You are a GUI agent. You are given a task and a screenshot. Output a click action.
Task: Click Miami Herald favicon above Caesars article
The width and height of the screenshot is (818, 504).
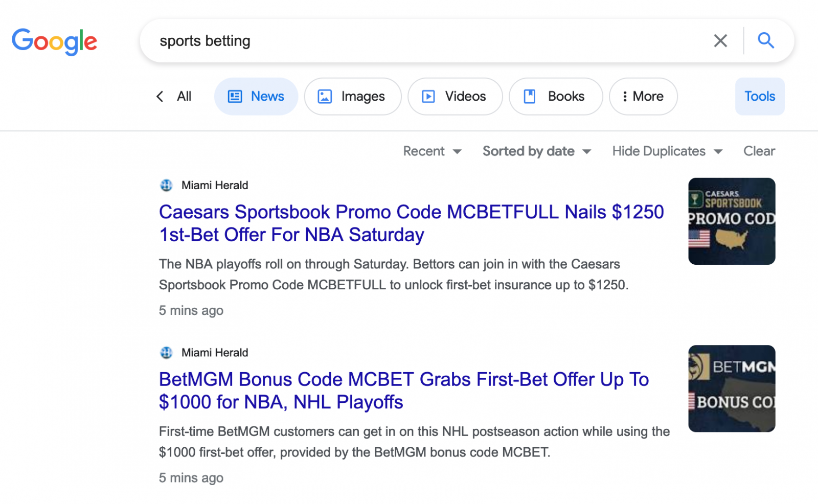tap(166, 186)
